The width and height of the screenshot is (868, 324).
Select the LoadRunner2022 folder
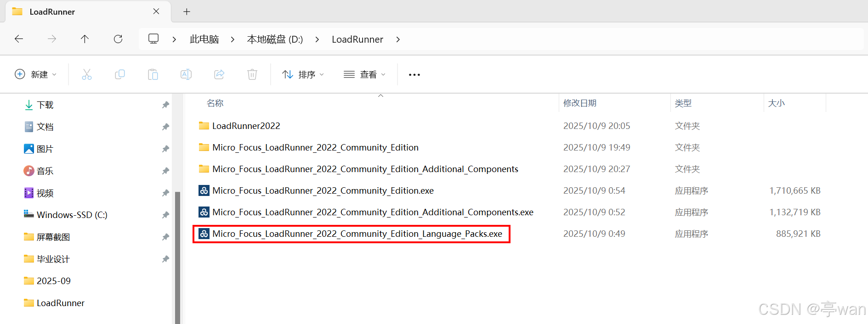point(246,126)
